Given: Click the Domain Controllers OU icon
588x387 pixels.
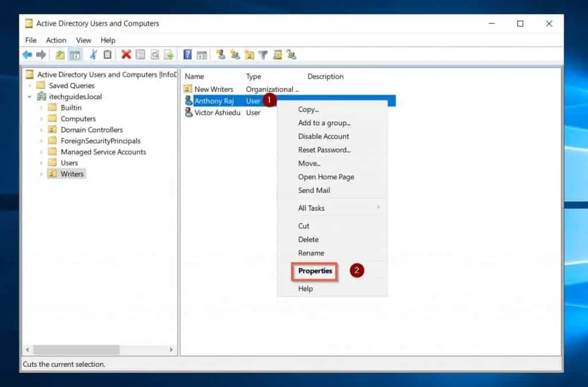Looking at the screenshot, I should point(52,129).
